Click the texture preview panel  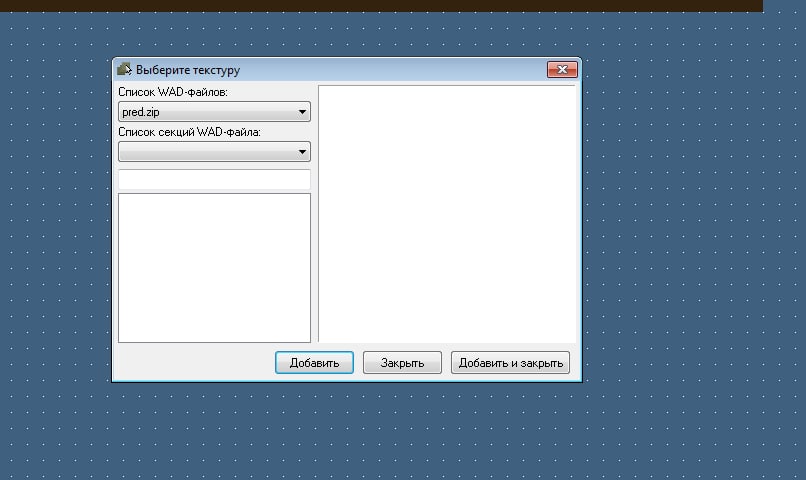click(x=447, y=213)
